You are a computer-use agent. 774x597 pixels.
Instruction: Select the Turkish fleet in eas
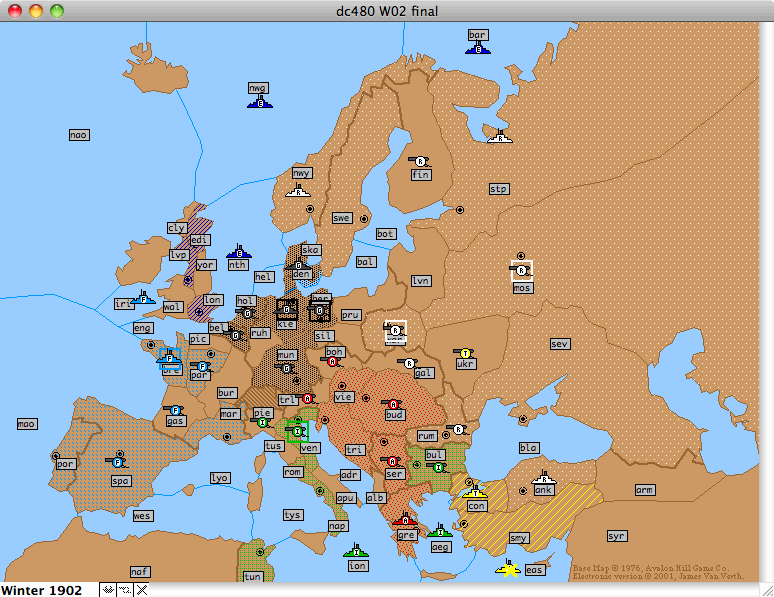[508, 569]
